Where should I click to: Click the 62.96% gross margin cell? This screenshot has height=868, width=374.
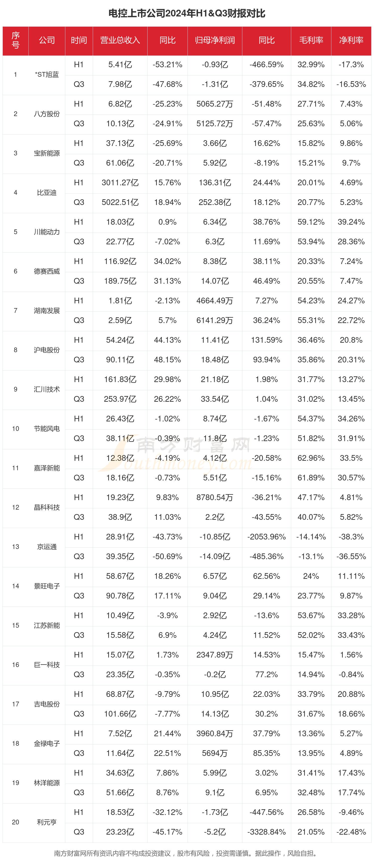(311, 458)
